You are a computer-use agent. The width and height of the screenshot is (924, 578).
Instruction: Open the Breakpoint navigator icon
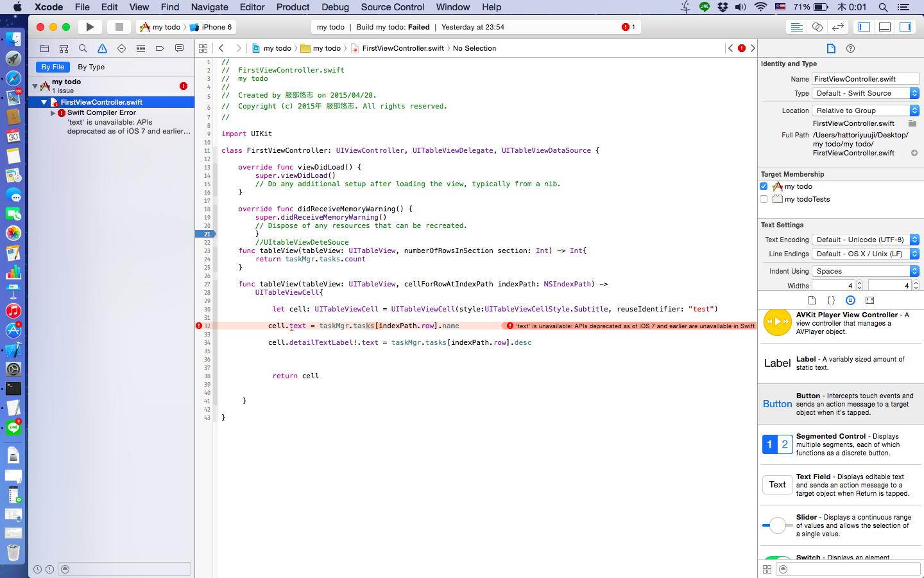click(x=160, y=48)
